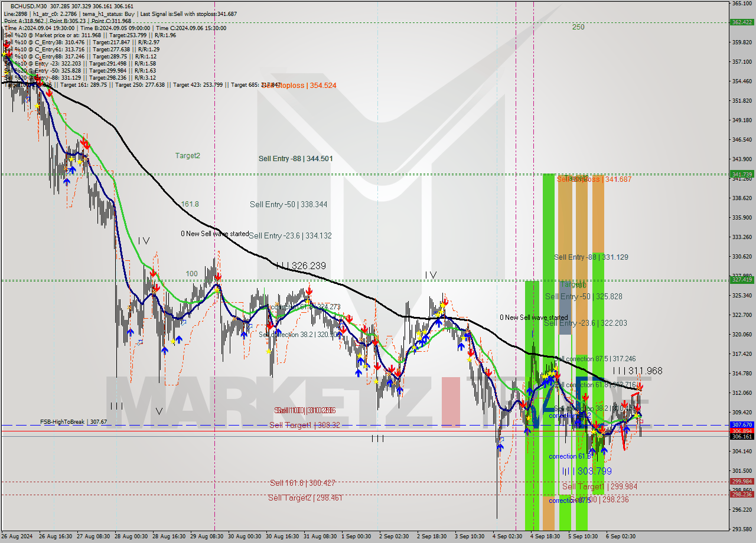Click the 'Entry -50: 325.828' info line

80,70
